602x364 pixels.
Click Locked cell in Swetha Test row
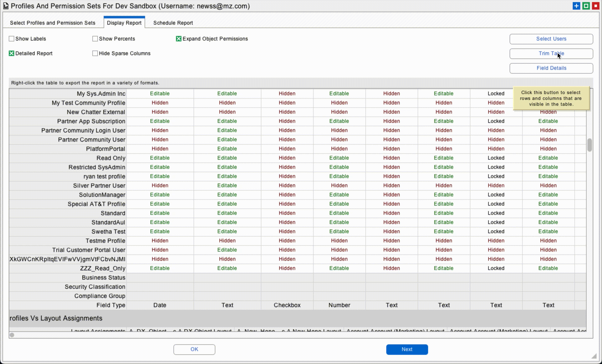(496, 232)
